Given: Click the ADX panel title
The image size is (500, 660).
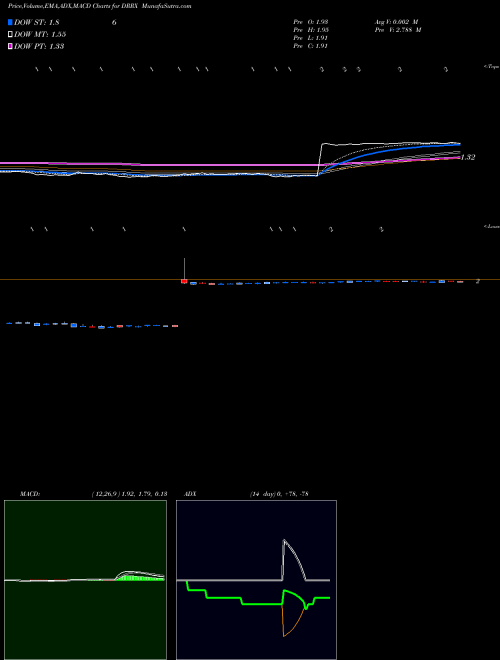Looking at the screenshot, I should [190, 494].
